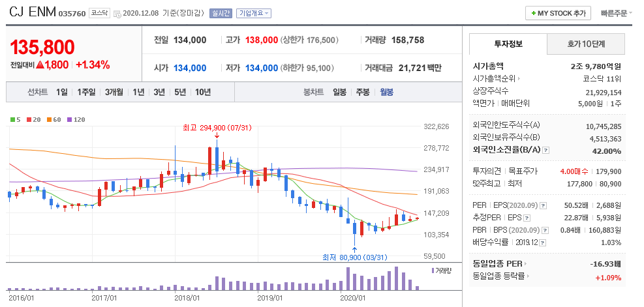Viewport: 644px width, 307px height.
Task: Select the 일봉 daily candle chart
Action: 340,92
